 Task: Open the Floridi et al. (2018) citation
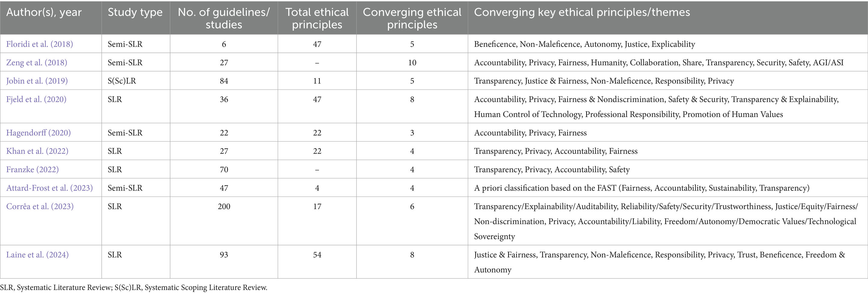[39, 44]
